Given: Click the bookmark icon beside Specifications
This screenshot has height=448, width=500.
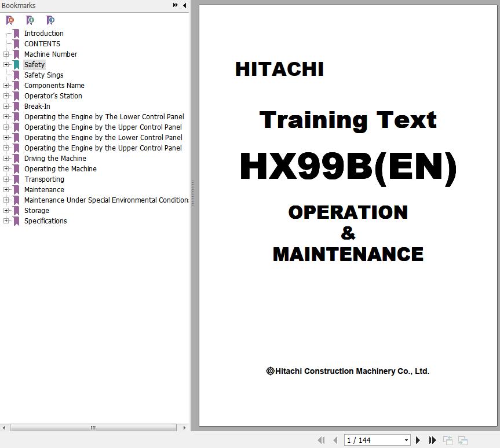Looking at the screenshot, I should pyautogui.click(x=16, y=221).
